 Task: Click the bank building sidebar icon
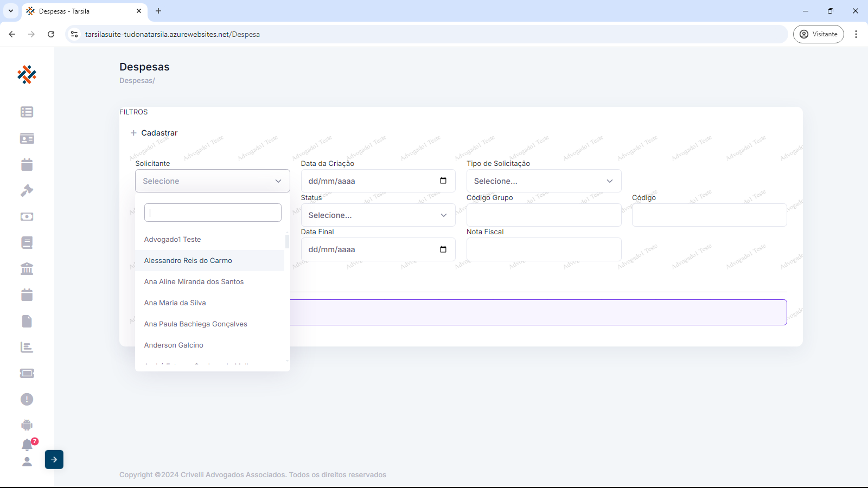pyautogui.click(x=27, y=268)
